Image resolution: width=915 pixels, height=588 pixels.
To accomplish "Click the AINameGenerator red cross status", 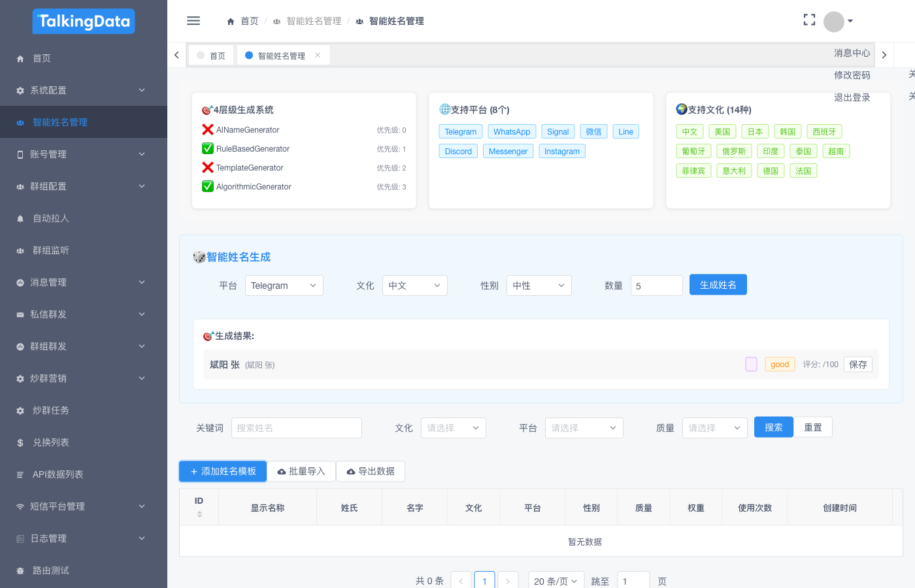I will pos(208,130).
